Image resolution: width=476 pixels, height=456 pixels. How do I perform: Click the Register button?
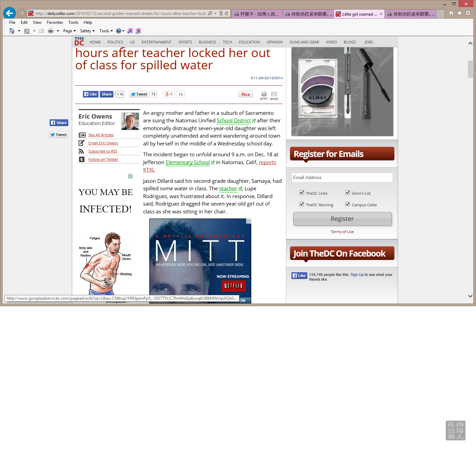pyautogui.click(x=342, y=219)
